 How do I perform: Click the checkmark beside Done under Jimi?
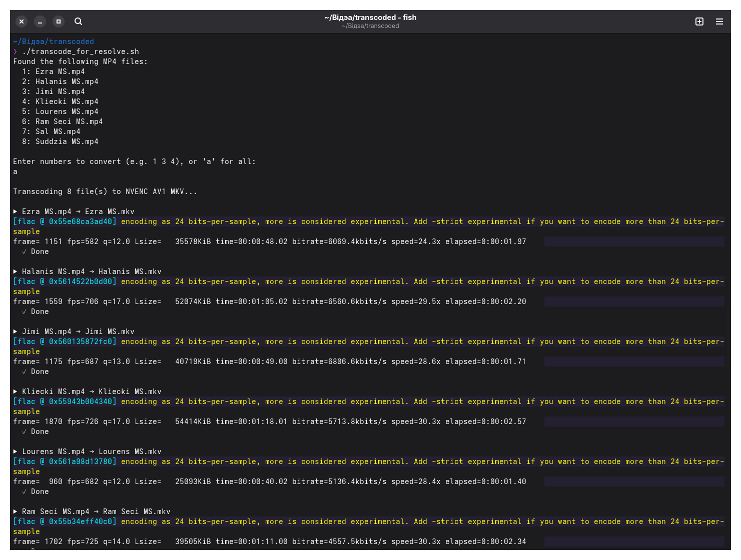point(25,371)
